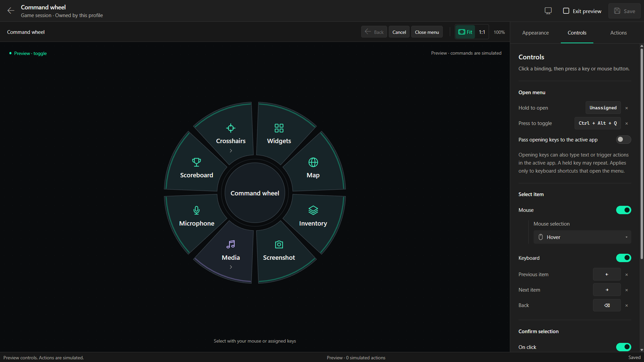The width and height of the screenshot is (644, 362).
Task: Click the Save button
Action: point(625,11)
